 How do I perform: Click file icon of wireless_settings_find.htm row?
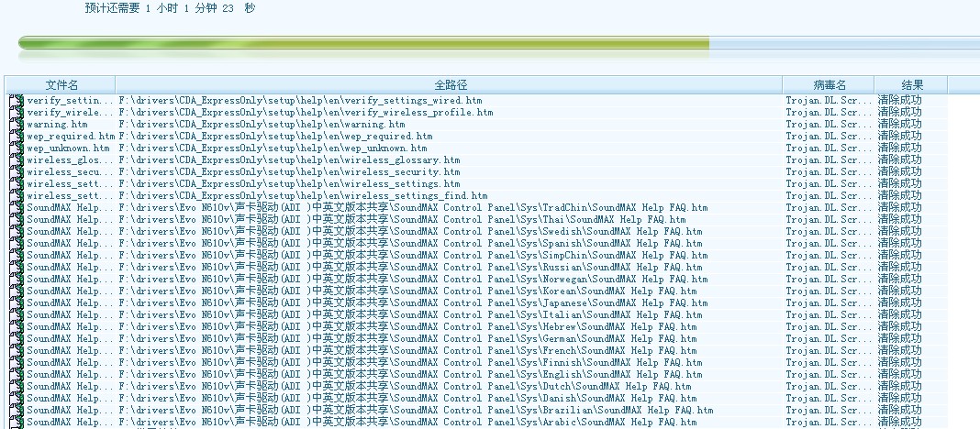click(x=17, y=195)
